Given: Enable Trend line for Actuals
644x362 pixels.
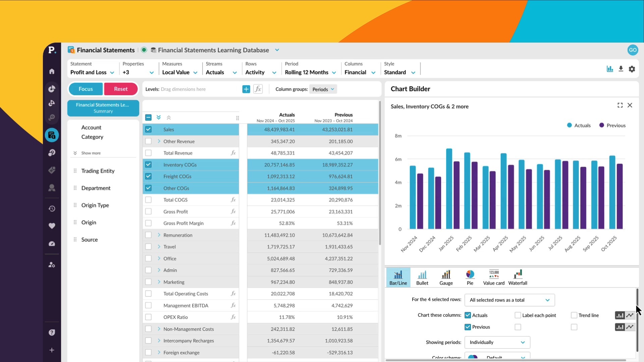Looking at the screenshot, I should click(x=574, y=315).
